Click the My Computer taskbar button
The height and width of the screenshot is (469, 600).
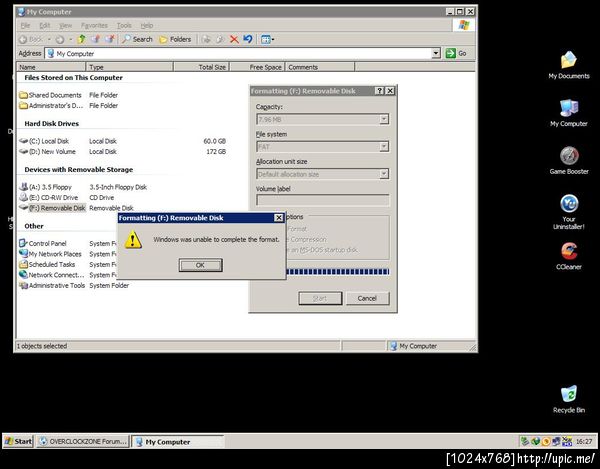pos(178,441)
